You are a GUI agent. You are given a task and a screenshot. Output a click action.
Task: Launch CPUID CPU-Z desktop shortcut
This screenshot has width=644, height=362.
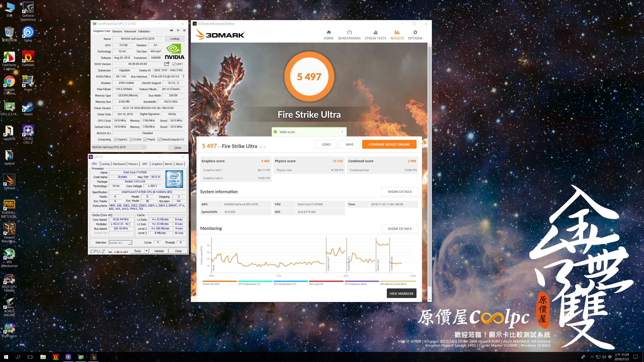click(28, 134)
